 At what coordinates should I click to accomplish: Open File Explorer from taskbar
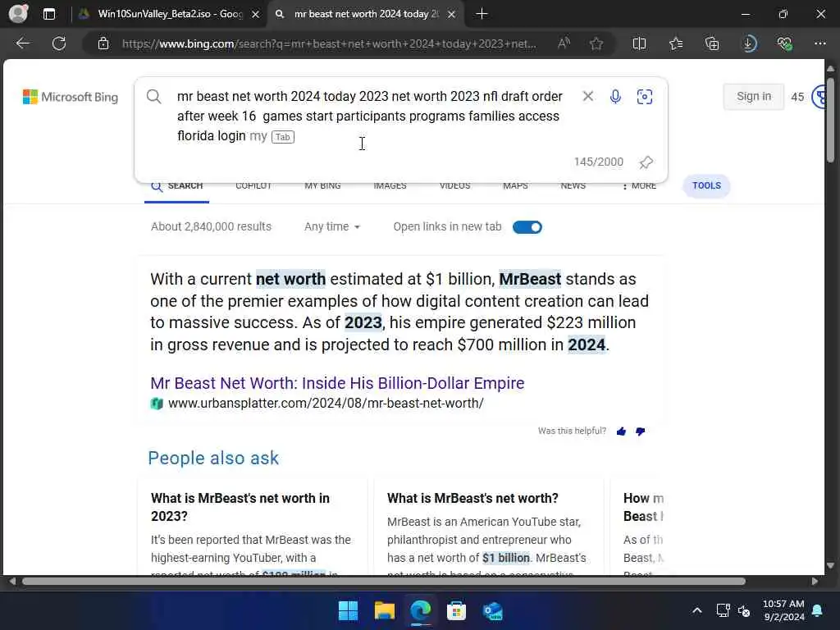(x=384, y=610)
